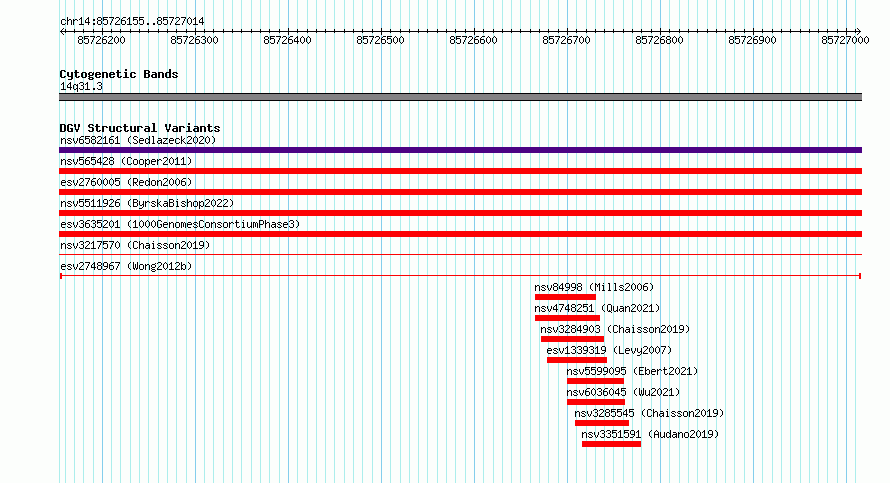Open nsv3285545 (Chaisson2019) variant label

649,413
